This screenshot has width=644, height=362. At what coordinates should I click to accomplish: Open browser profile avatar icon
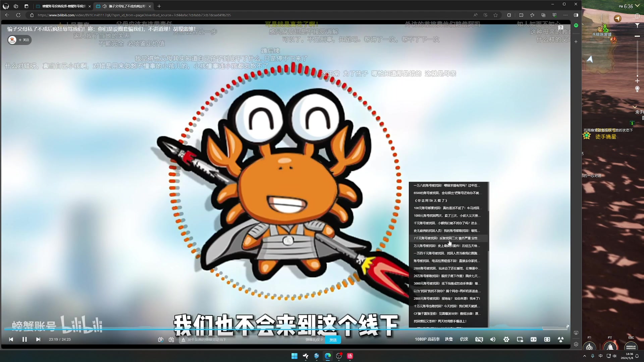click(6, 6)
